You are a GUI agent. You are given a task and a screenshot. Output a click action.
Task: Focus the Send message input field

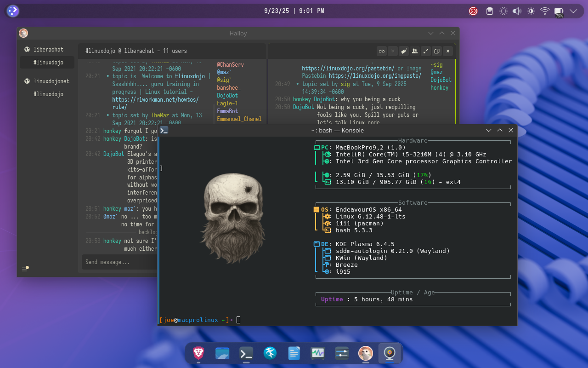119,262
